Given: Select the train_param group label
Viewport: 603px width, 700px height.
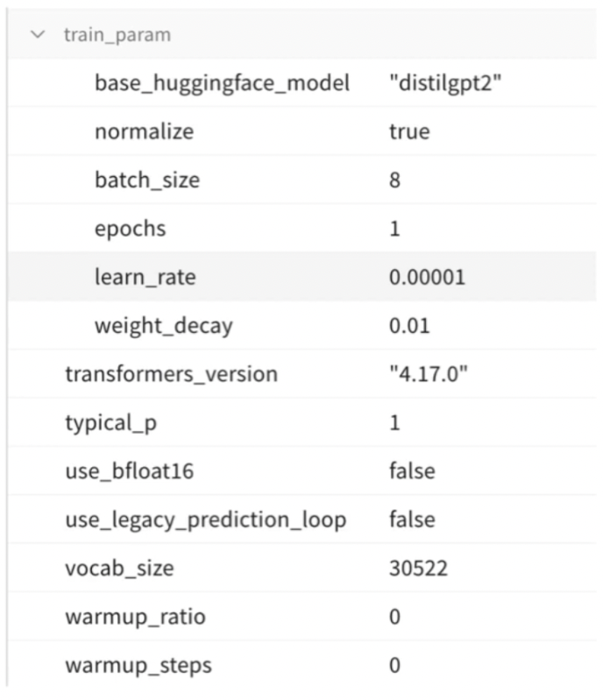Looking at the screenshot, I should [x=117, y=36].
